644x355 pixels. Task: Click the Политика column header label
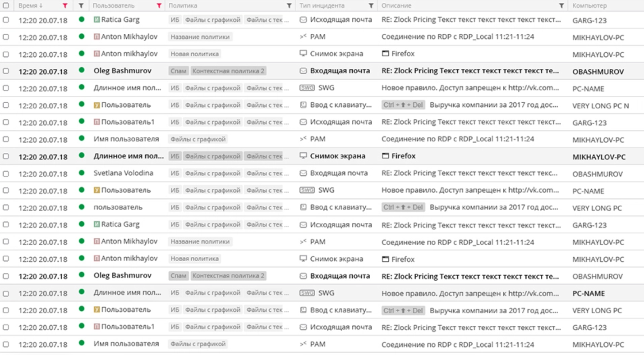183,6
